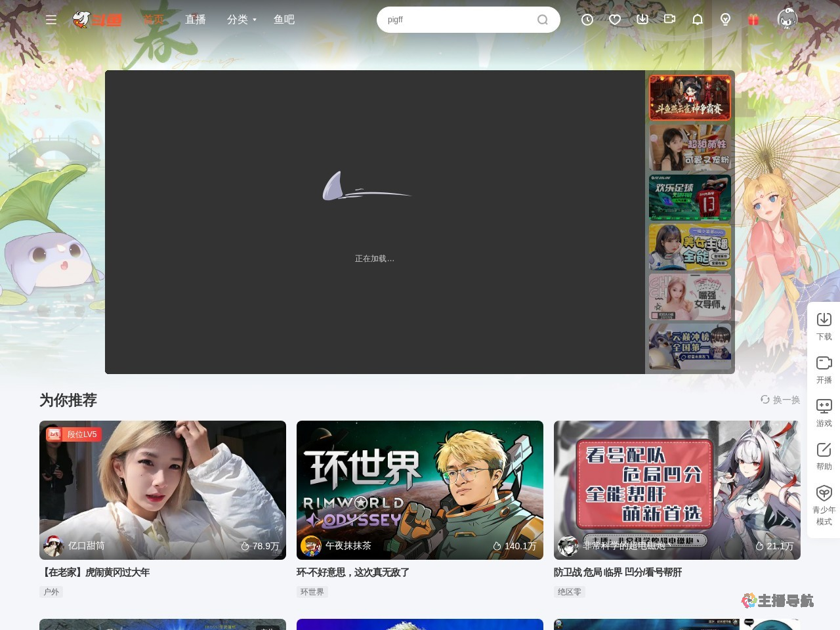The height and width of the screenshot is (630, 840).
Task: Click the 段位LV5 badge on first stream
Action: (73, 434)
